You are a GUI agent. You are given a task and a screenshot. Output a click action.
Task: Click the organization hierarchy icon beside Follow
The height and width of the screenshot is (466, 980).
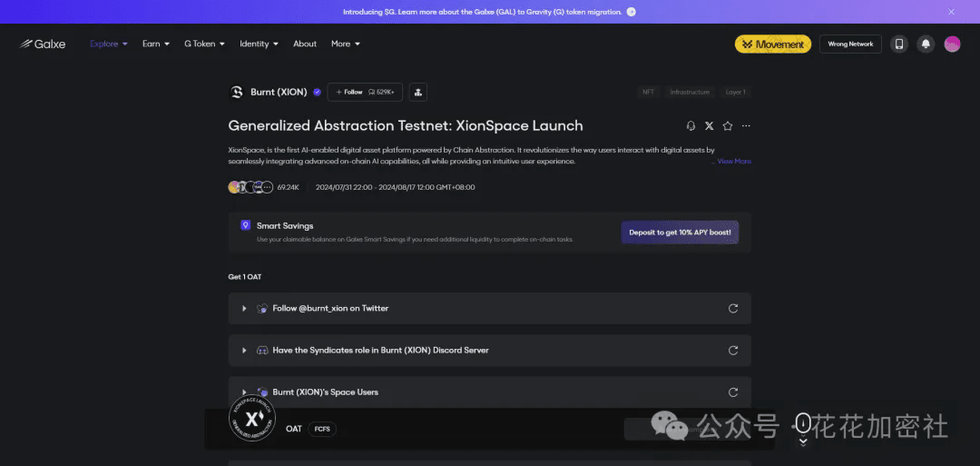click(x=417, y=92)
